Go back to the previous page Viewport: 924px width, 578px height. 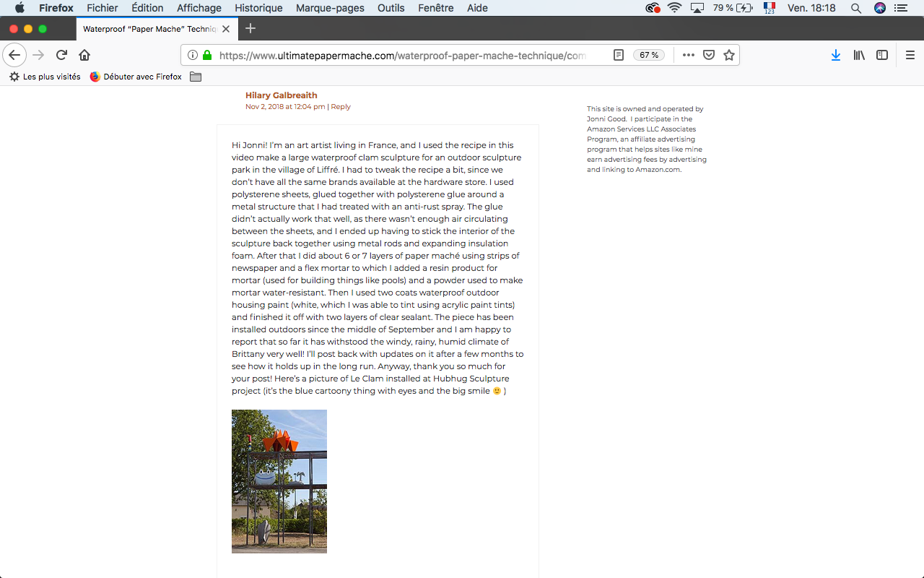tap(14, 55)
